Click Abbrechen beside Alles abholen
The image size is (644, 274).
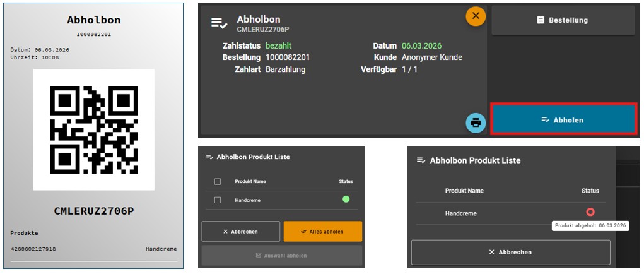pos(241,232)
